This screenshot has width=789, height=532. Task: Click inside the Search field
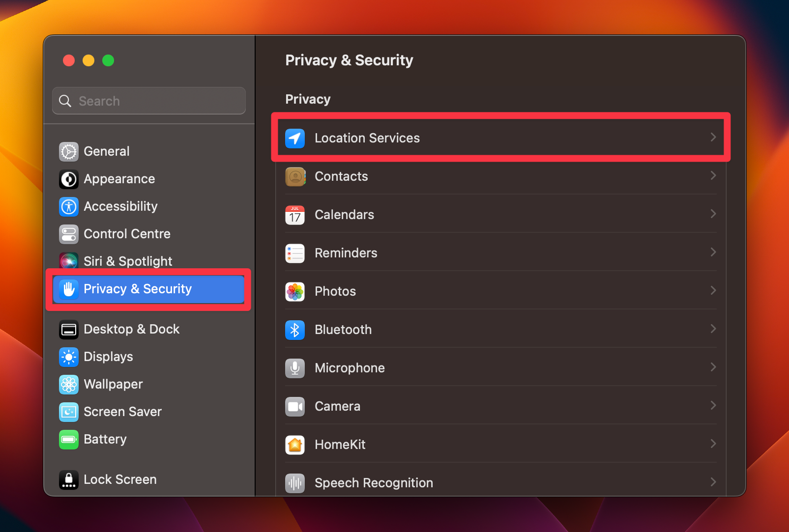point(147,101)
